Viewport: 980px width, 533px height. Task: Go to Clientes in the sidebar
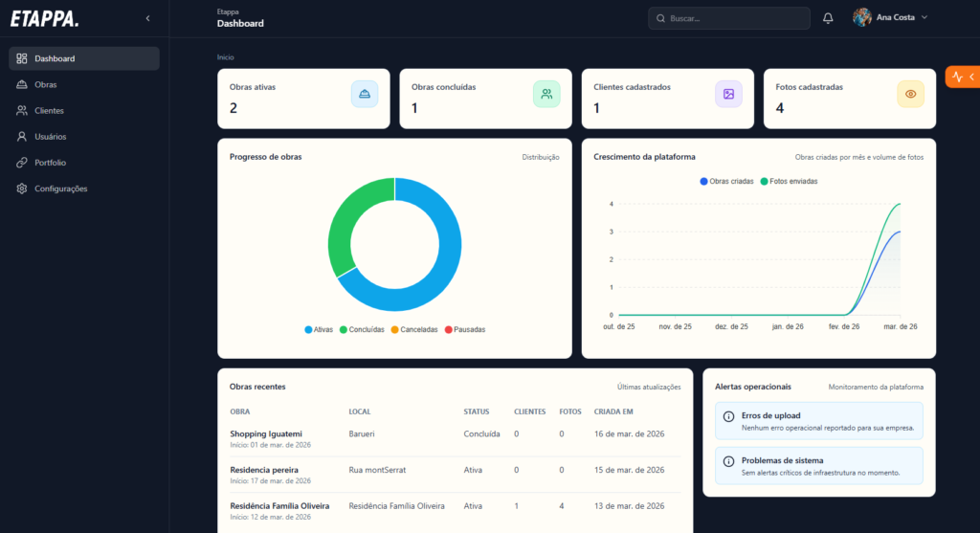pyautogui.click(x=49, y=110)
